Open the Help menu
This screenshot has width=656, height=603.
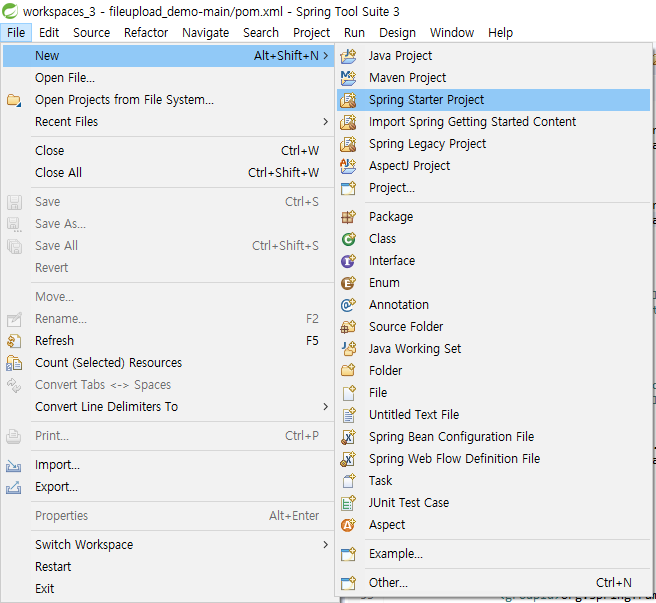click(500, 33)
